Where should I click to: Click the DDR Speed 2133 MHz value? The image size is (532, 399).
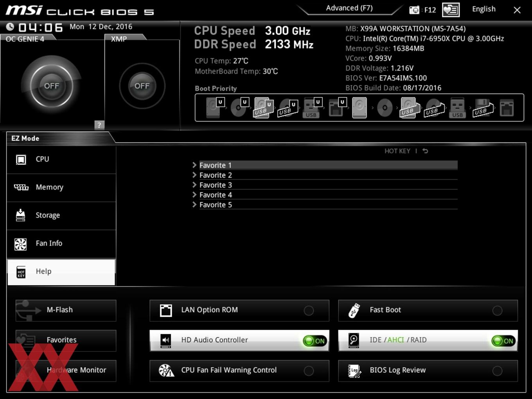point(289,45)
